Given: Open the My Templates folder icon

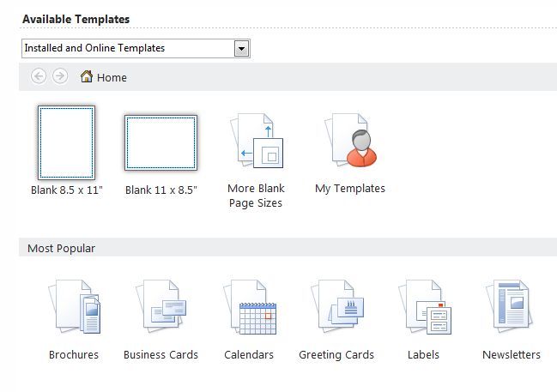Looking at the screenshot, I should point(351,140).
